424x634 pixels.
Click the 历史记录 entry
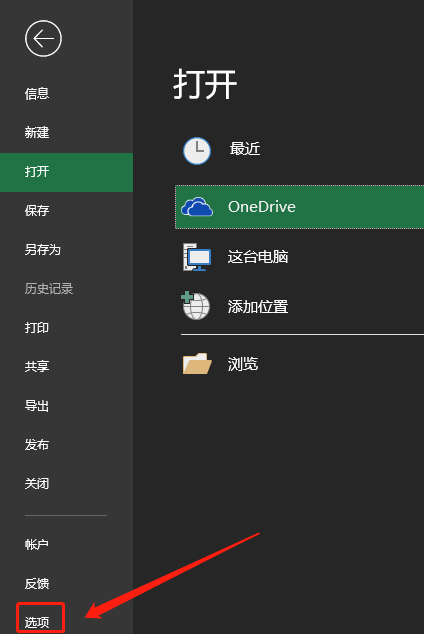pyautogui.click(x=49, y=289)
